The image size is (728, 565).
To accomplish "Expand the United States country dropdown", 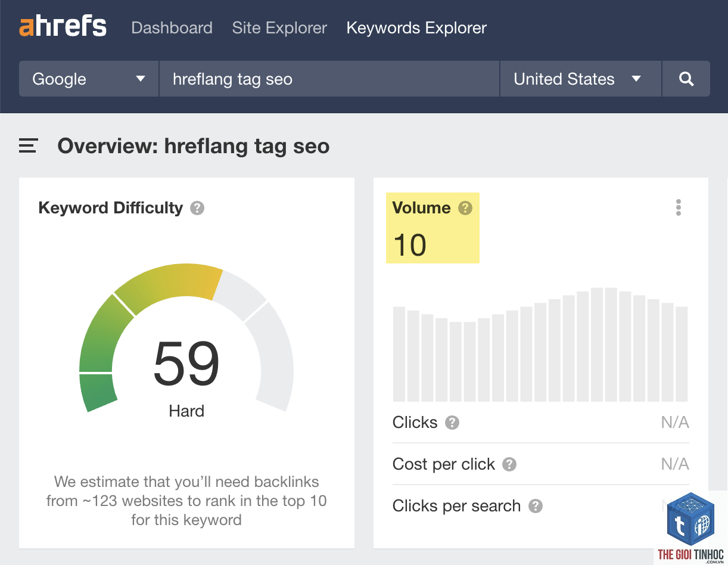I will (580, 79).
